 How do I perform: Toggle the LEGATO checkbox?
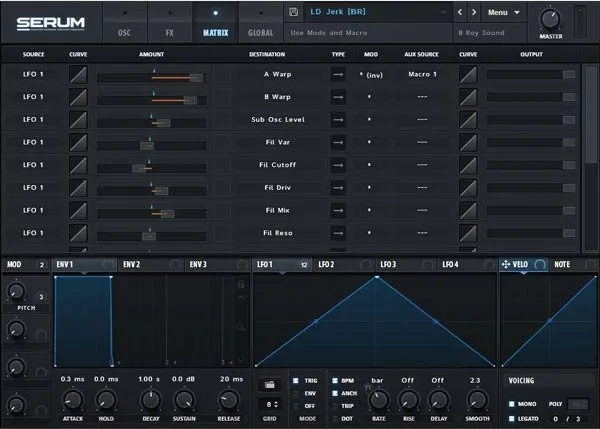(512, 419)
